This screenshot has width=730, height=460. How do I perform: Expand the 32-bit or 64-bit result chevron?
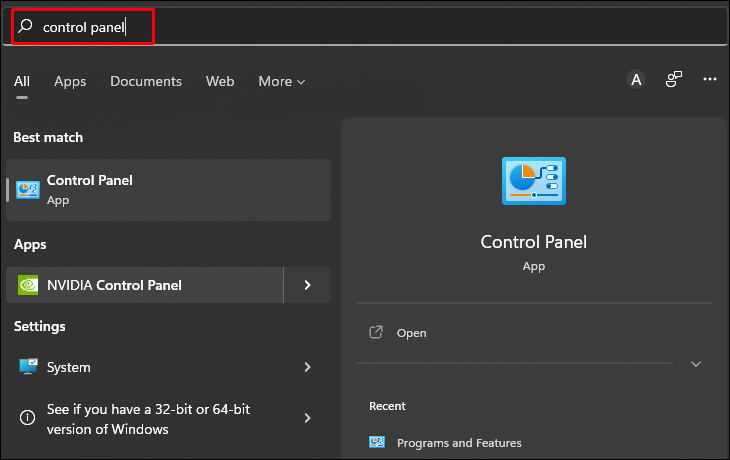[307, 417]
